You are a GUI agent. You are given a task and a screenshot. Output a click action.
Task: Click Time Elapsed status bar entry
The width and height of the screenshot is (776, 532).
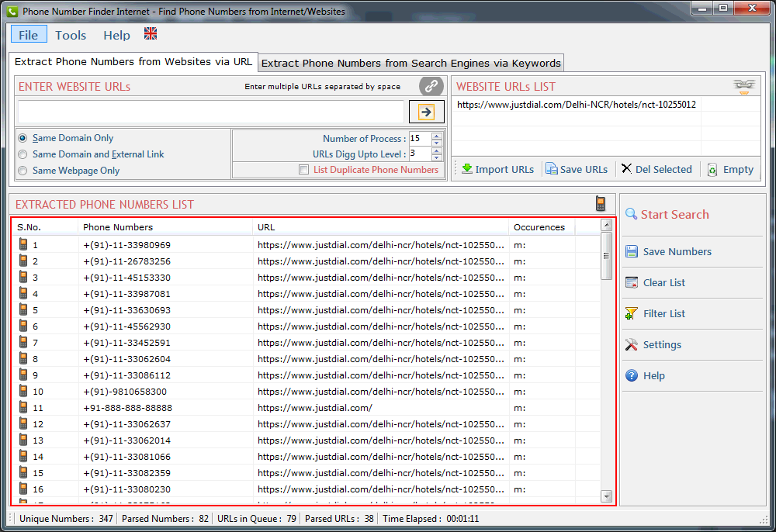coord(431,519)
